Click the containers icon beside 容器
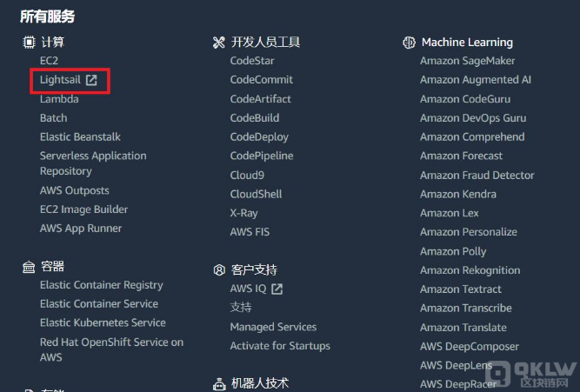 (29, 267)
